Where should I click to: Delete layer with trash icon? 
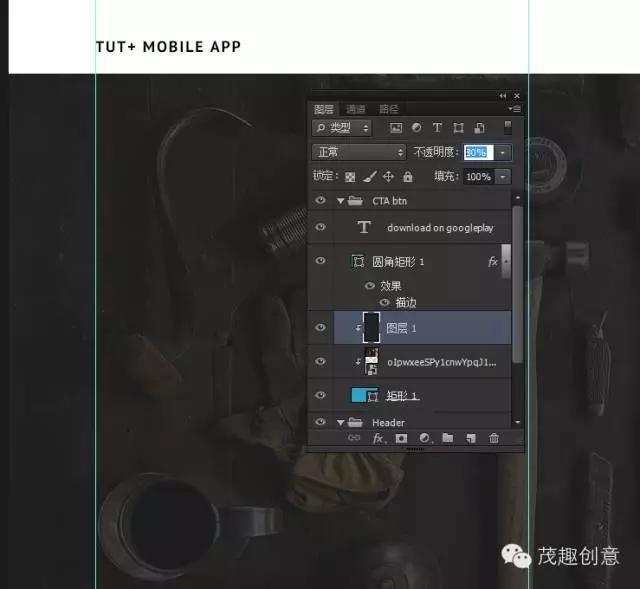tap(494, 438)
